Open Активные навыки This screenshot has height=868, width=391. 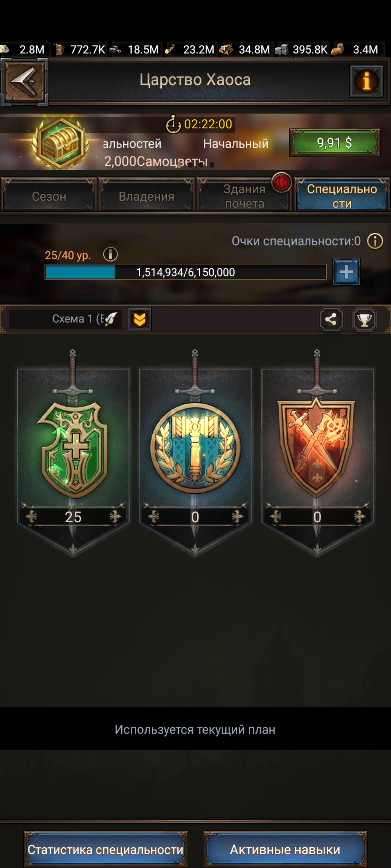click(x=285, y=849)
